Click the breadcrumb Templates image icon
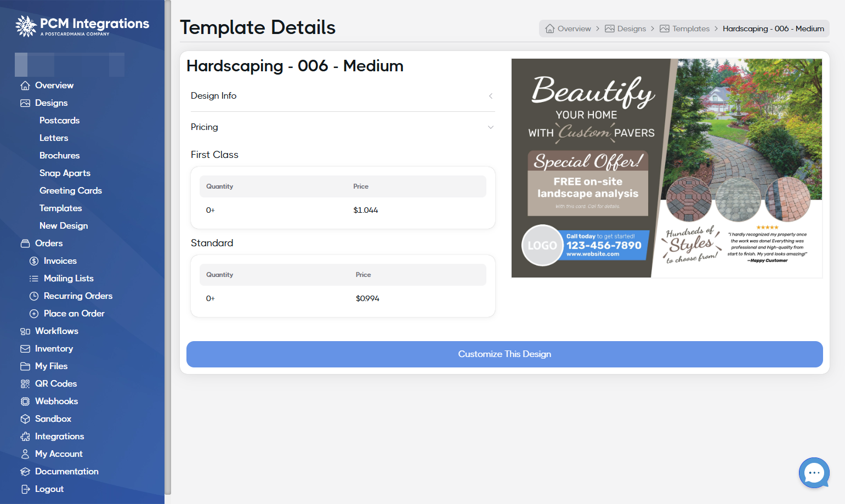The image size is (845, 504). 665,29
